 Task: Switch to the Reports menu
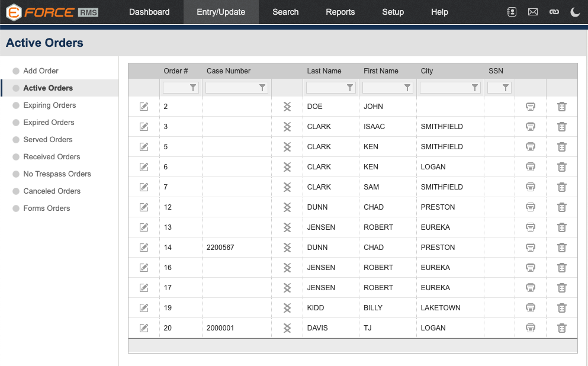[x=340, y=12]
